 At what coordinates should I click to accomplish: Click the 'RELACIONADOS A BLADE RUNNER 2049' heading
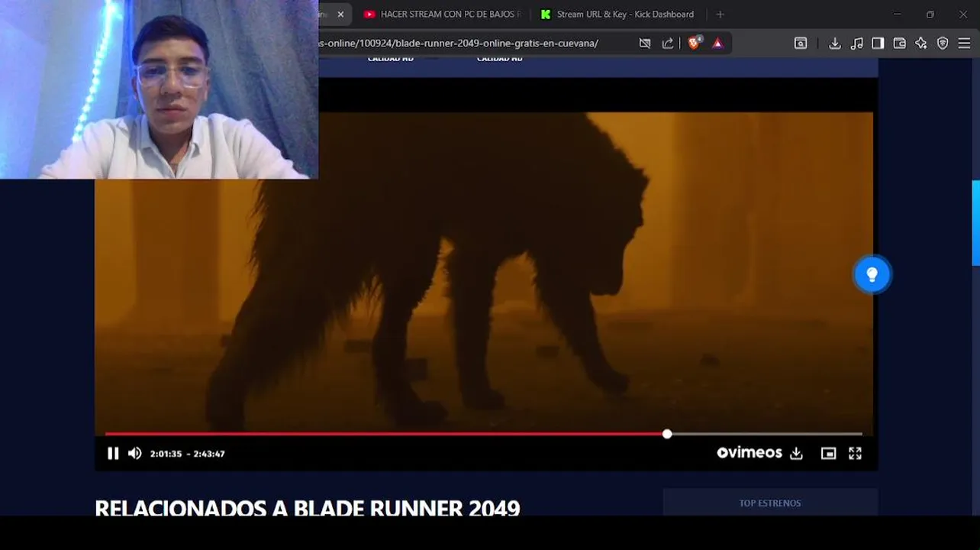coord(308,507)
